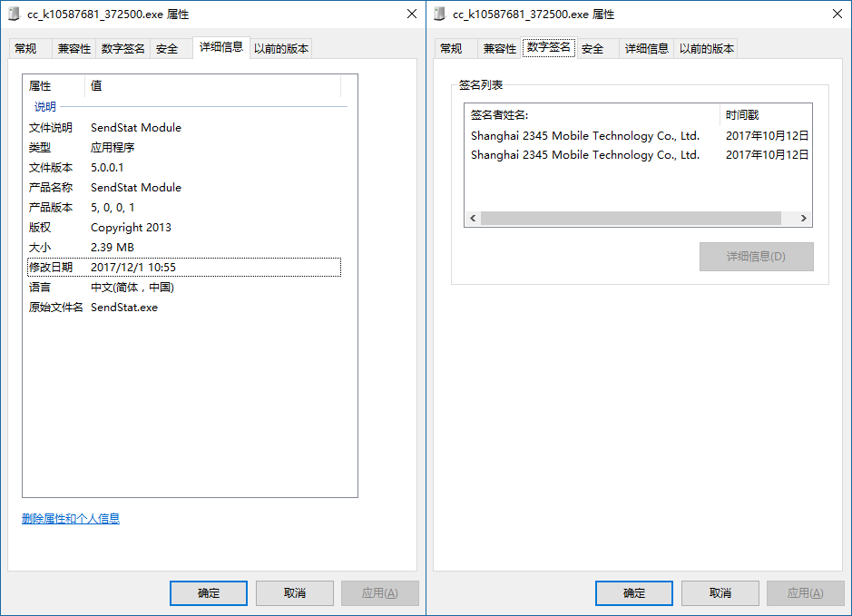This screenshot has height=616, width=852.
Task: Click the 确定 button on the left dialog
Action: coord(208,593)
